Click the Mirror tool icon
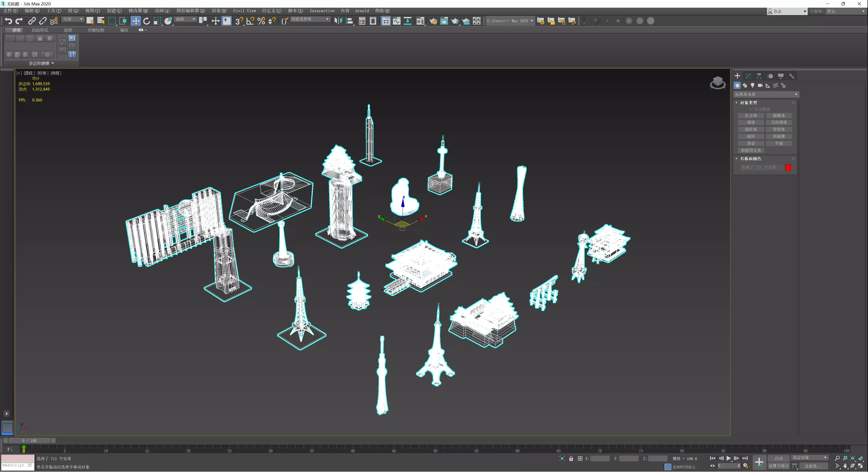 pos(338,21)
